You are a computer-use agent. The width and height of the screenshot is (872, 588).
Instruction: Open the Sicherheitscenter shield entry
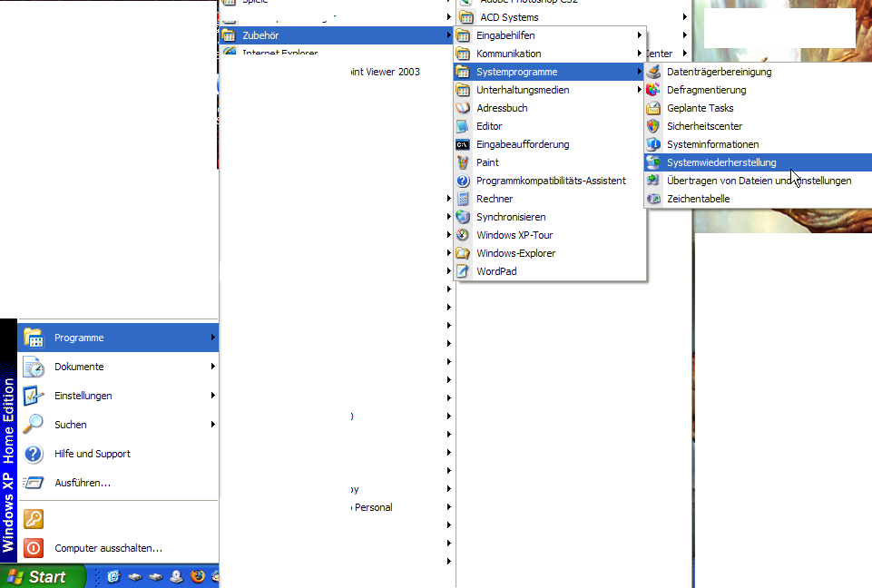pos(758,126)
